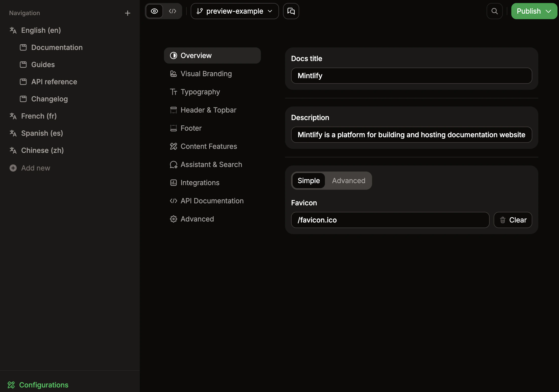Viewport: 559px width, 392px height.
Task: Focus the Docs title input field
Action: [412, 76]
